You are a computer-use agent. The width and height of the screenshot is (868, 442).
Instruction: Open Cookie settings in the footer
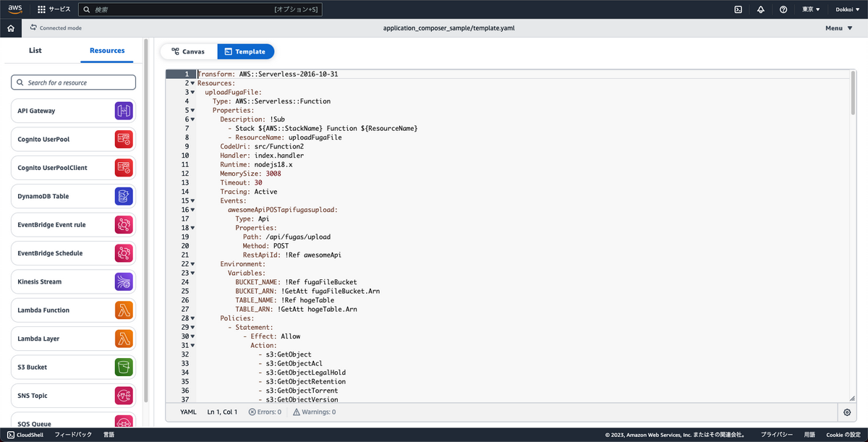(843, 435)
